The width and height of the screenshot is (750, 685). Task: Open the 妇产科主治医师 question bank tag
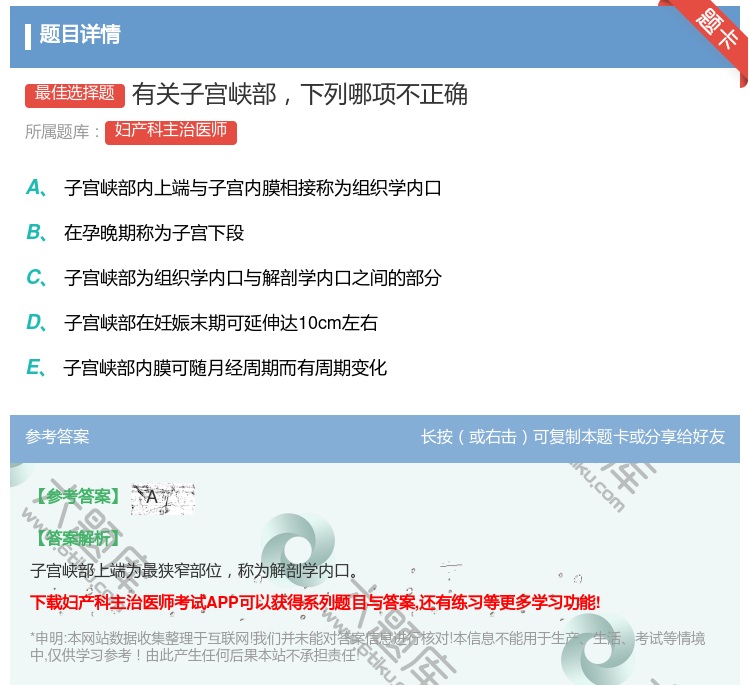(x=171, y=132)
